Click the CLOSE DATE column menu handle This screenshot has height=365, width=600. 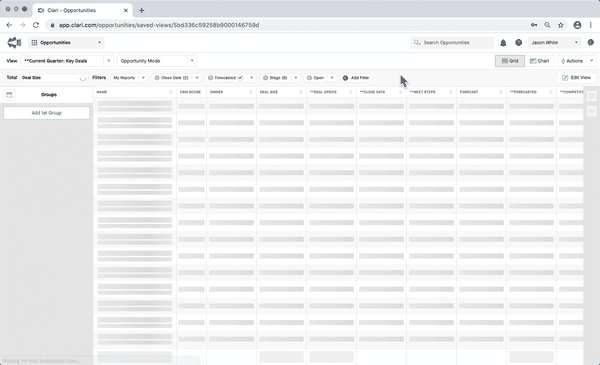(401, 92)
